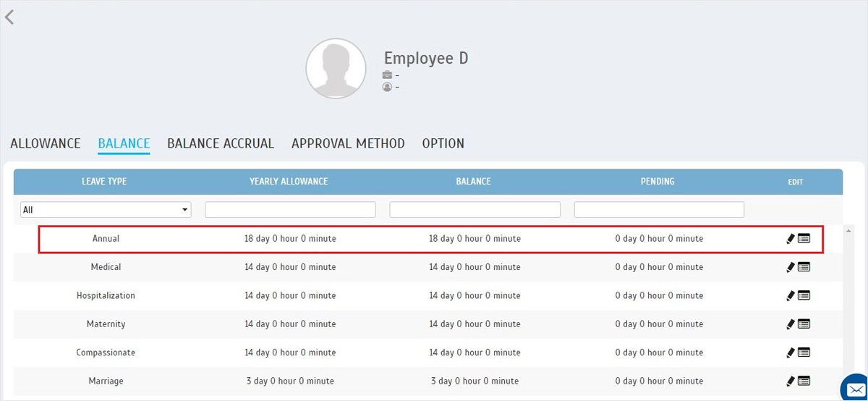Screen dimensions: 868x401
Task: Click the Employee D profile avatar
Action: click(336, 69)
